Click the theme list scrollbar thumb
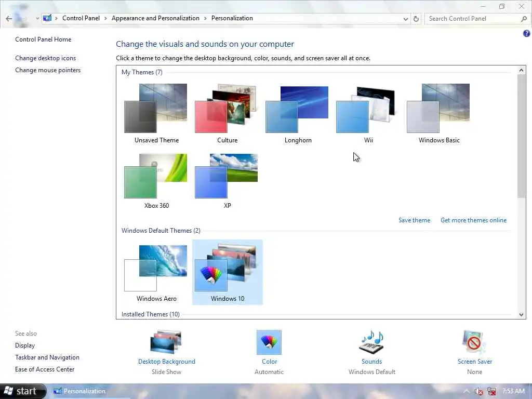Viewport: 532px width, 399px height. coord(521,136)
